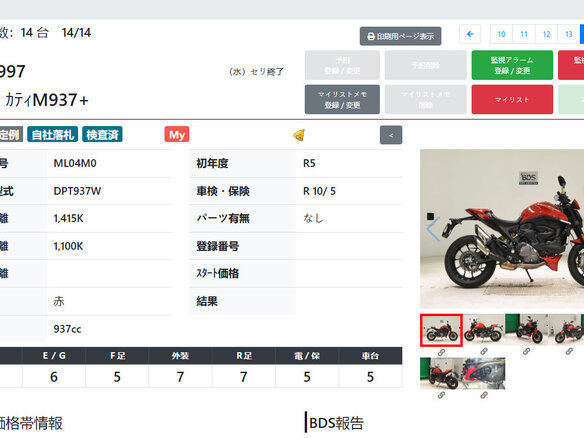Screen dimensions: 584x438
Task: Go back with the blue left arrow
Action: pos(470,34)
